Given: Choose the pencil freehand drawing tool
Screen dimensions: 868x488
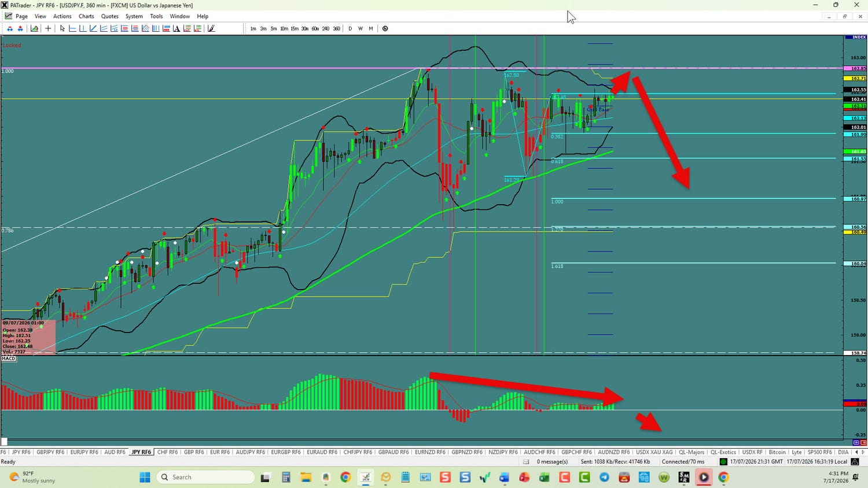Looking at the screenshot, I should [211, 28].
